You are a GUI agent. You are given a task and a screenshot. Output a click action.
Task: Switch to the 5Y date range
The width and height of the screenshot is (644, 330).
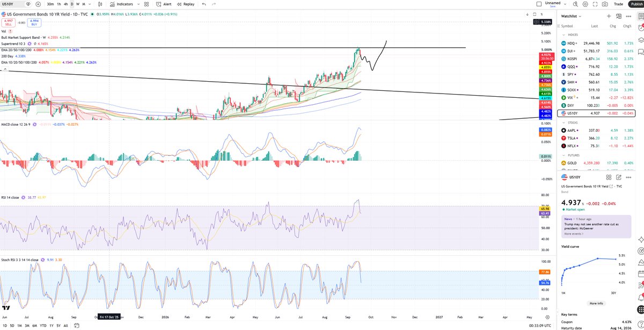pos(58,325)
